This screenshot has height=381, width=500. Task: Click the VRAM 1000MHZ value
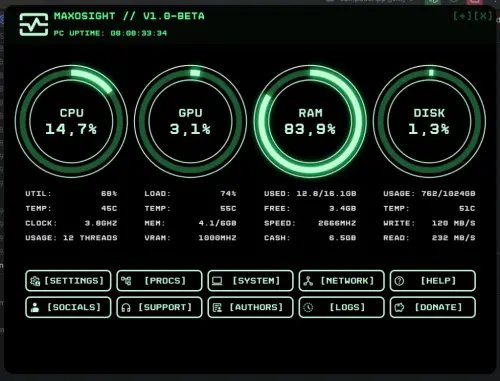click(217, 238)
